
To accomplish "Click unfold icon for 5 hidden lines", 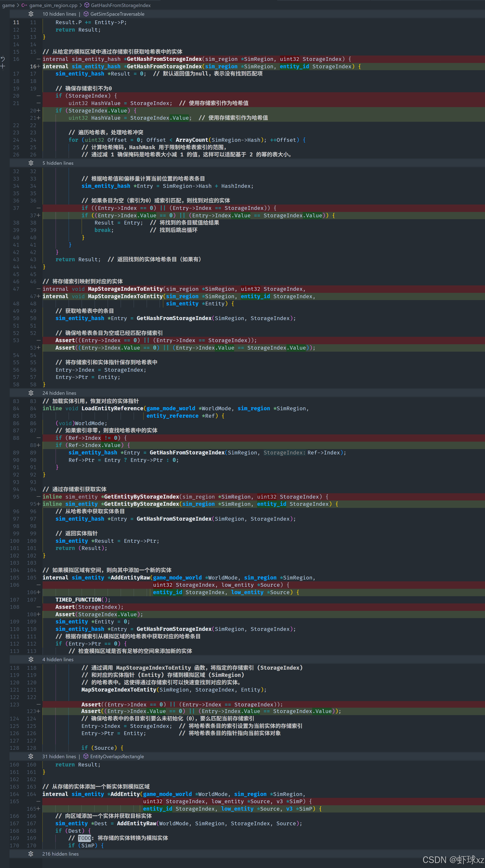I will pos(31,163).
